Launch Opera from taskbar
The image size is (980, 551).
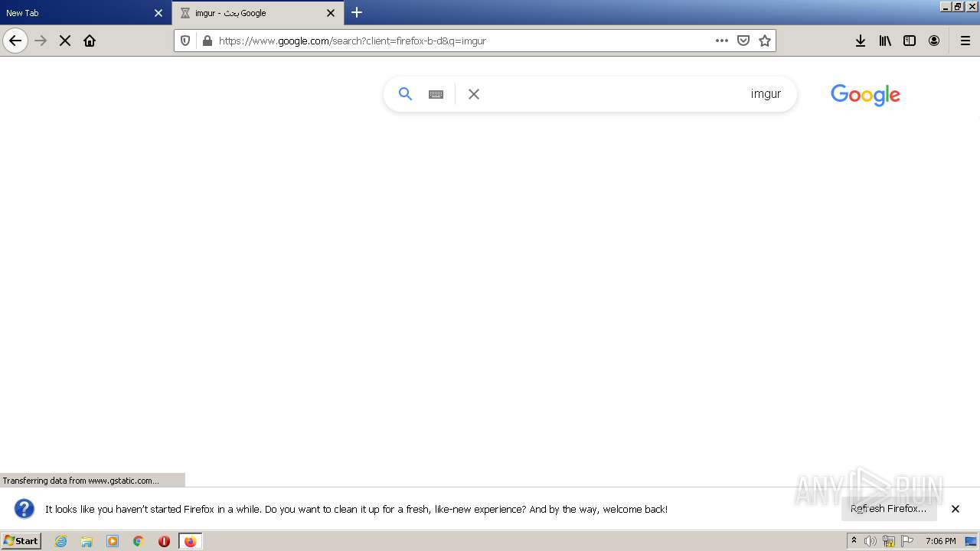pyautogui.click(x=164, y=541)
